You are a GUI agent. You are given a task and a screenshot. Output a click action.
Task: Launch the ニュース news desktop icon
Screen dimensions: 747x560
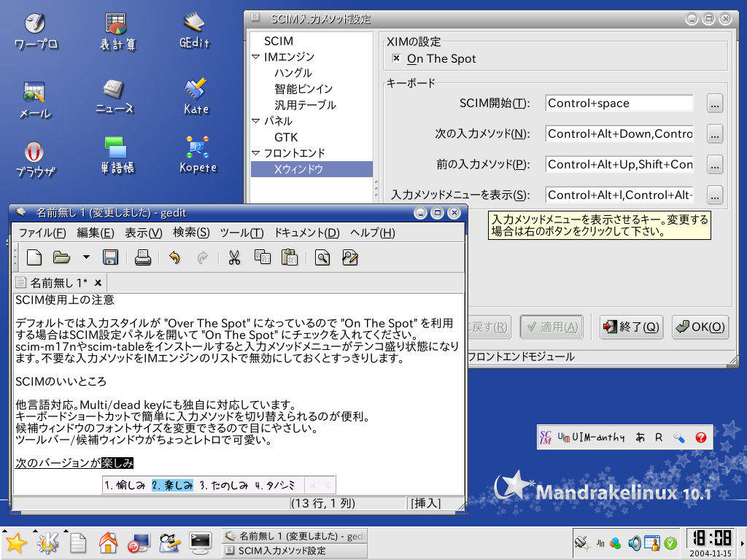click(115, 97)
